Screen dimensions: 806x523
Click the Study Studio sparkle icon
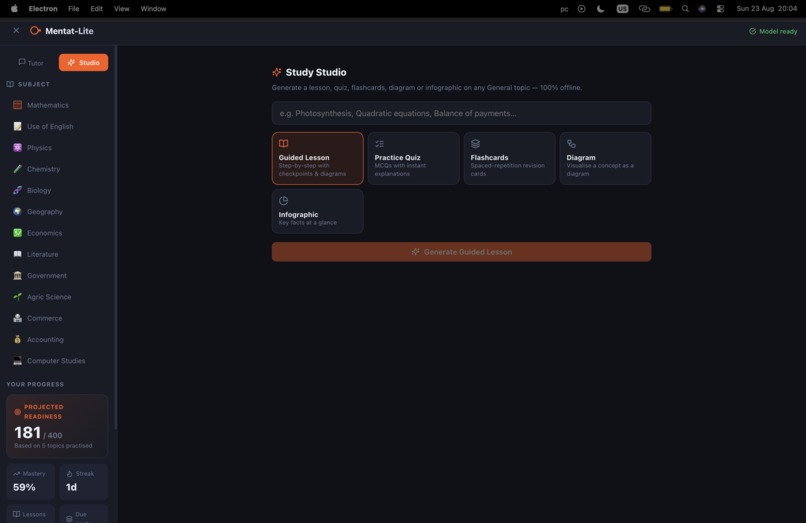point(277,72)
